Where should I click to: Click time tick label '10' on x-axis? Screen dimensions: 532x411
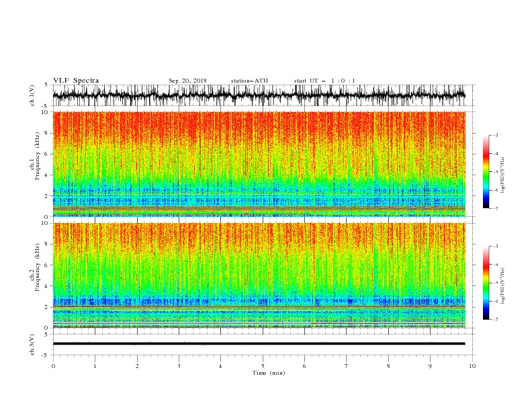pos(472,366)
